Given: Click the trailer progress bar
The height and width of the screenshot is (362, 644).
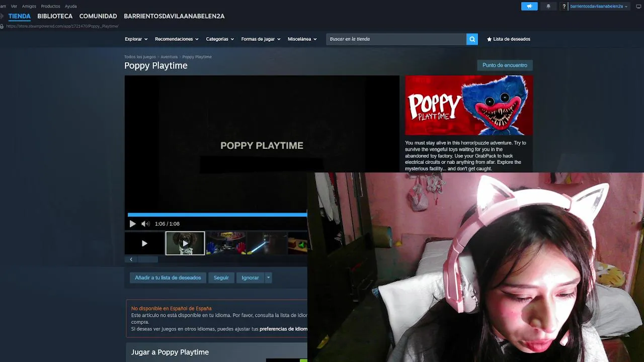Looking at the screenshot, I should pyautogui.click(x=217, y=215).
